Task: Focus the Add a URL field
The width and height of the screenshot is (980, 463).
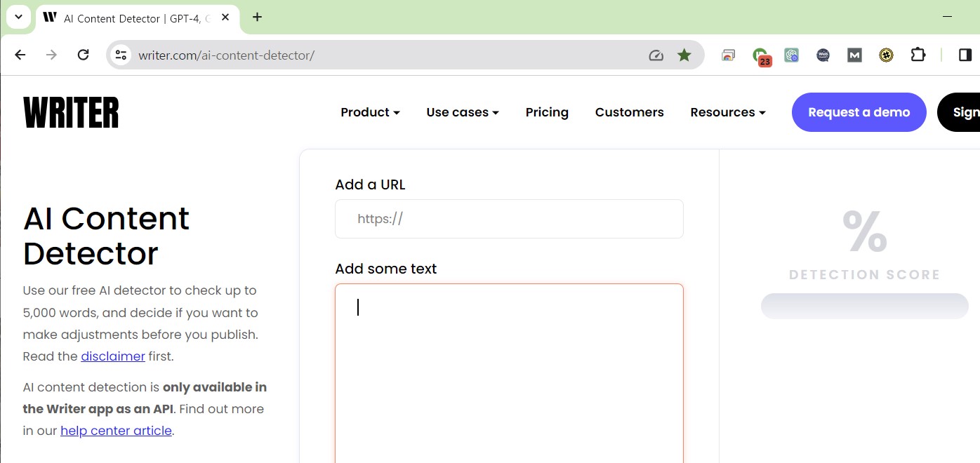Action: click(509, 219)
